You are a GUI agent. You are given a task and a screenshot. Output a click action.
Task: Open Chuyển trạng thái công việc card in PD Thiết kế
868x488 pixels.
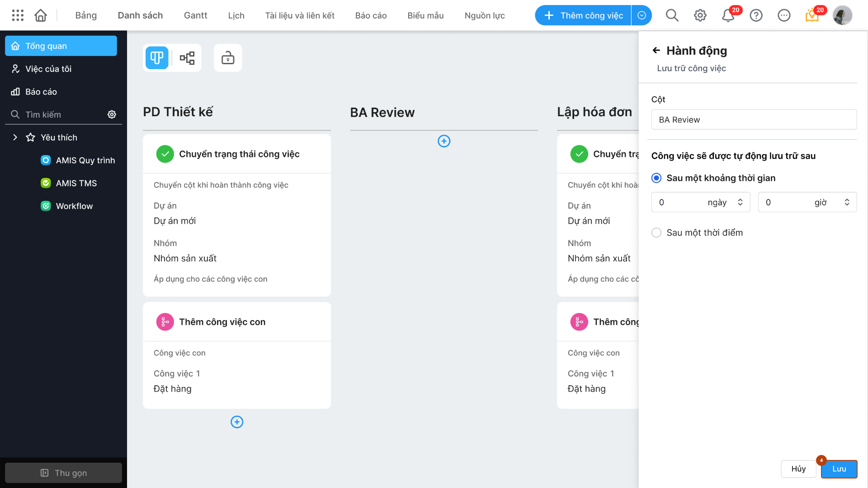tap(237, 215)
